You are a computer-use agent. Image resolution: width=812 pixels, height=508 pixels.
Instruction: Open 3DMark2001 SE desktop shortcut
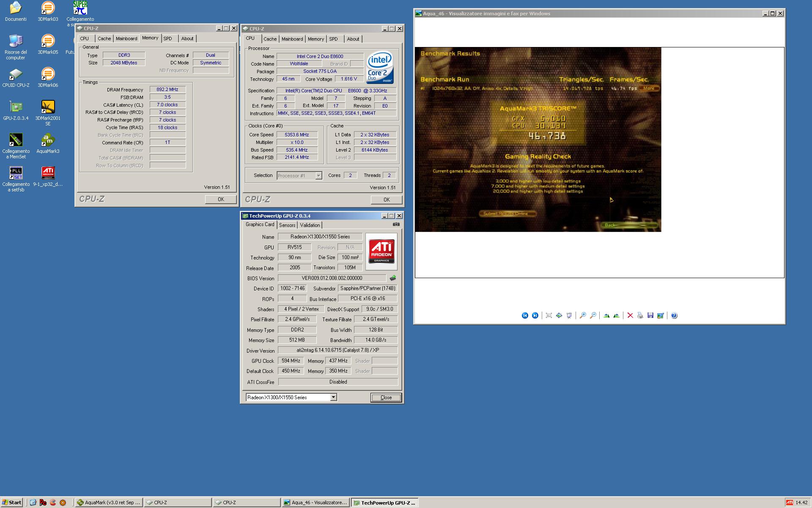[x=48, y=113]
